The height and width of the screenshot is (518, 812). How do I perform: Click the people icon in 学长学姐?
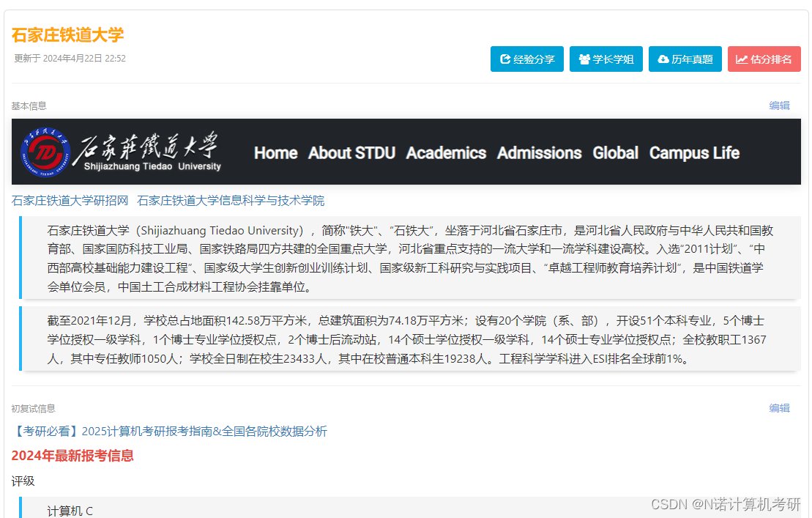pos(584,59)
